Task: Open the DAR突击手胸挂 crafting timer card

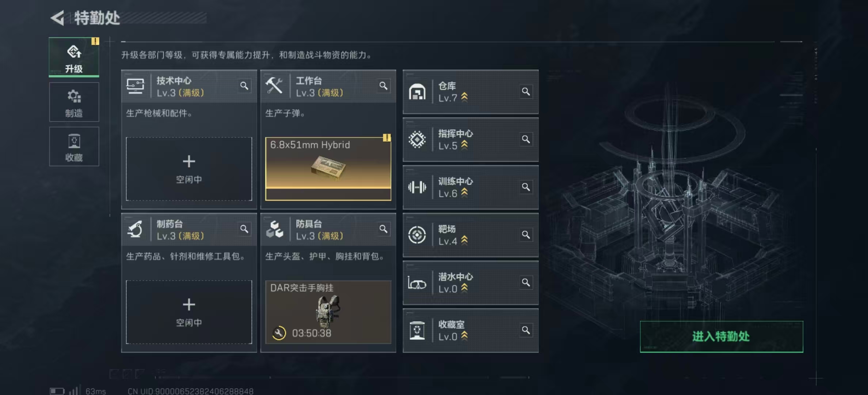Action: click(328, 312)
